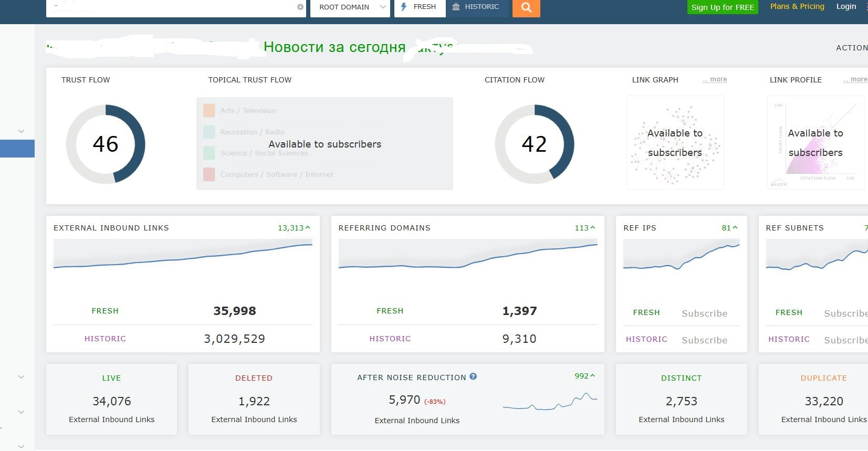Click the LINK GRAPH heading
The width and height of the screenshot is (868, 451).
pyautogui.click(x=655, y=80)
